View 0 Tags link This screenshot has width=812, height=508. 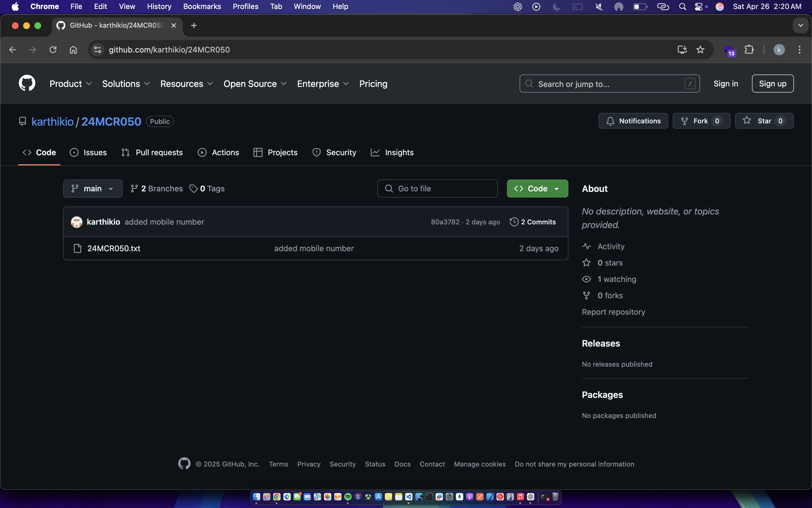tap(207, 189)
